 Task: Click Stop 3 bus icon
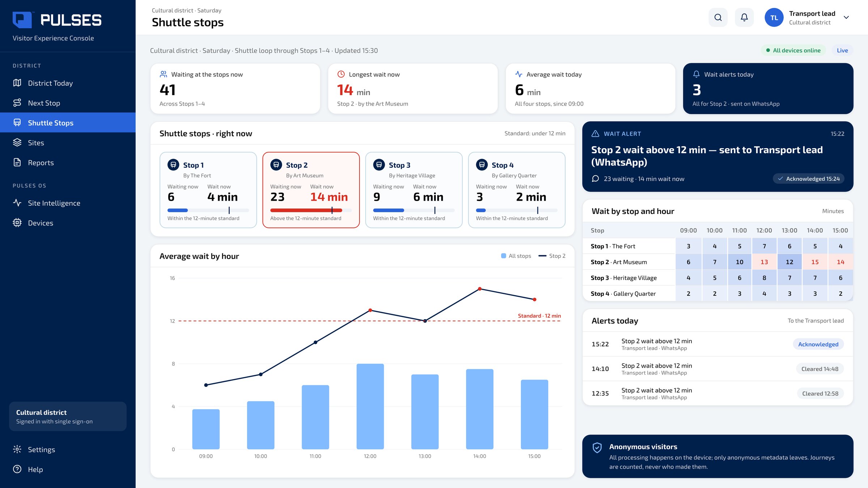379,165
